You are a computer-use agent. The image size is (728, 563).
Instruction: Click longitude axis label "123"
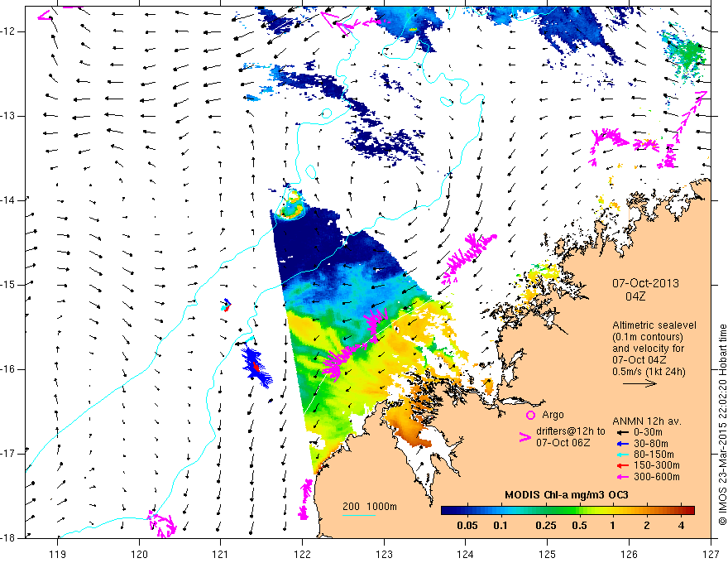coord(384,554)
